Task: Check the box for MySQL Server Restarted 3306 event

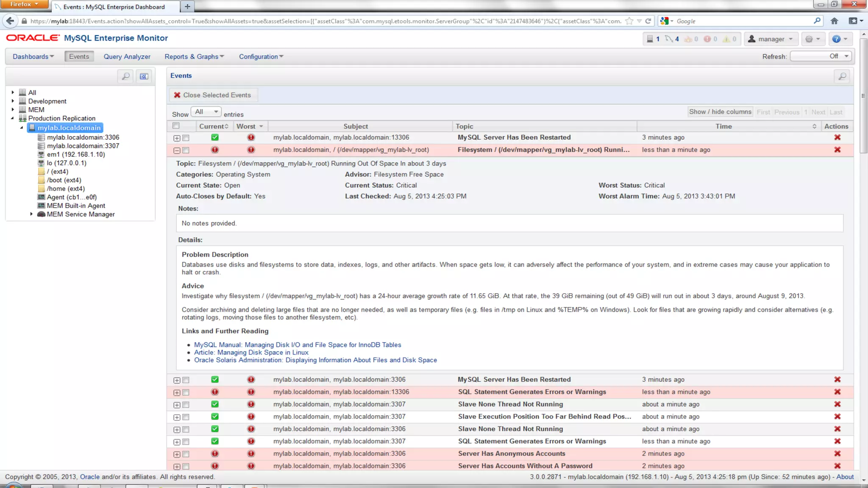Action: [x=186, y=380]
